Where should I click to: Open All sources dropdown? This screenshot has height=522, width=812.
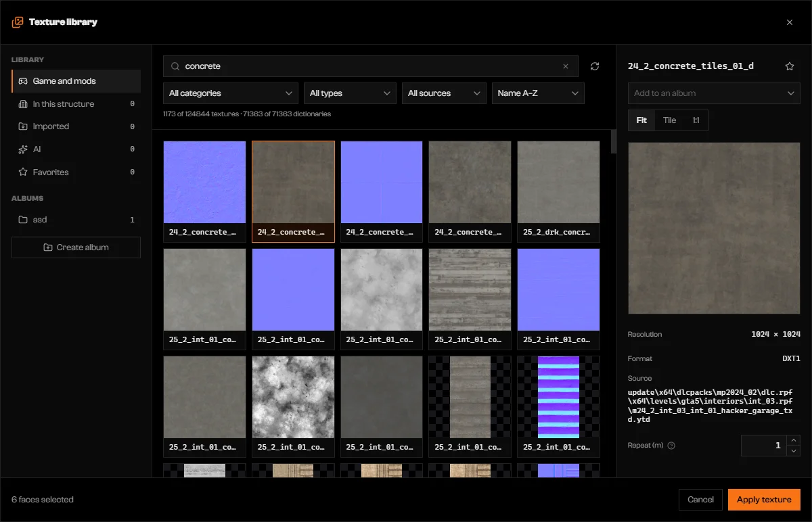[444, 93]
